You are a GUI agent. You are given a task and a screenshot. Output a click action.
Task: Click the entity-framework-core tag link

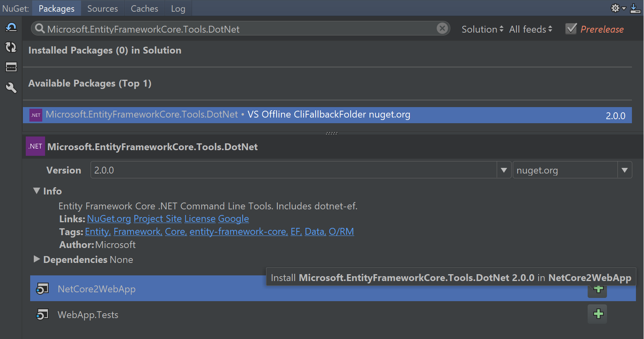238,232
